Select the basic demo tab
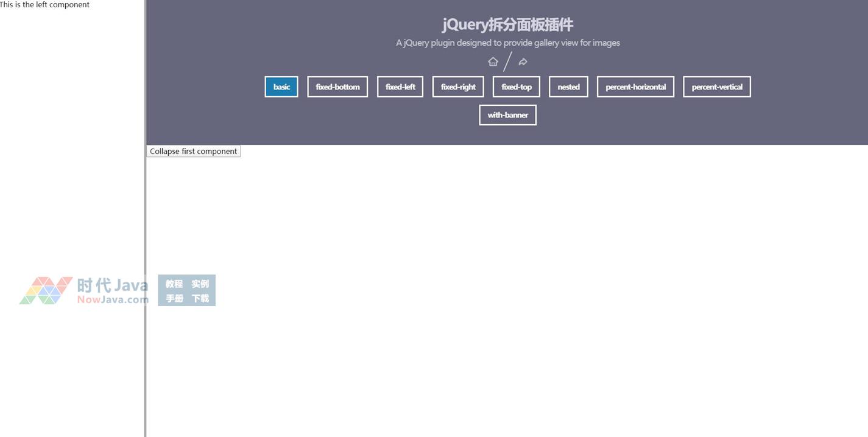The width and height of the screenshot is (868, 437). click(x=281, y=87)
